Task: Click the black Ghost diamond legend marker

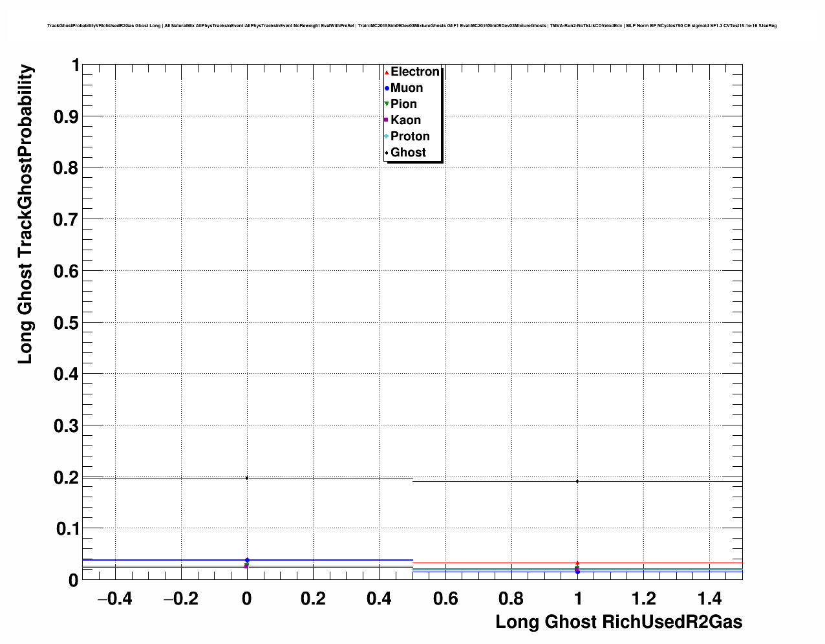Action: (386, 153)
